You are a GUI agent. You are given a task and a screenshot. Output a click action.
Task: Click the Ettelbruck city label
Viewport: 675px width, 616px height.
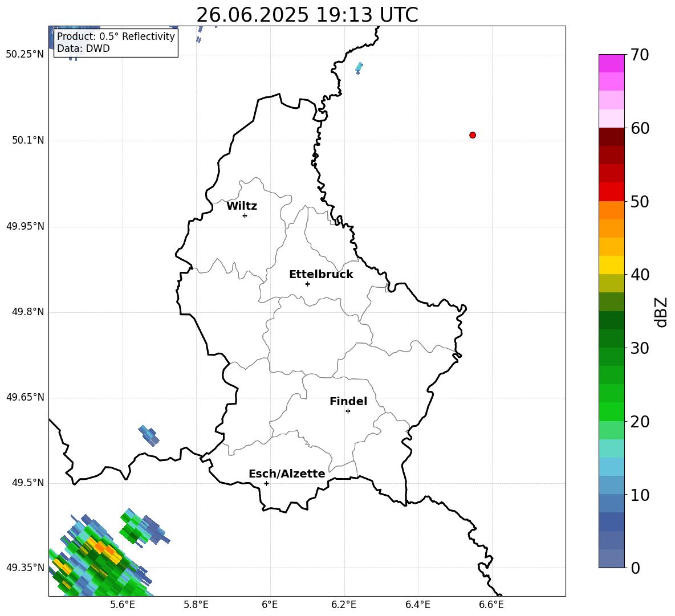click(321, 275)
